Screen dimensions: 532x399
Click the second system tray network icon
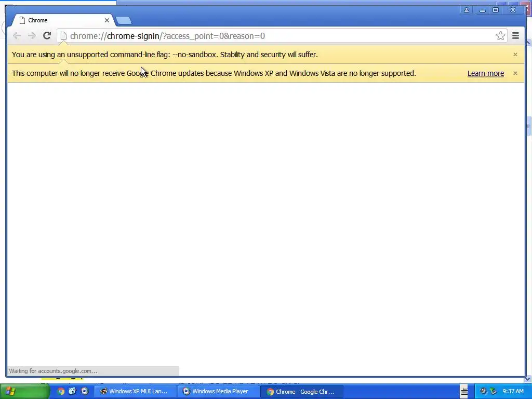[494, 391]
